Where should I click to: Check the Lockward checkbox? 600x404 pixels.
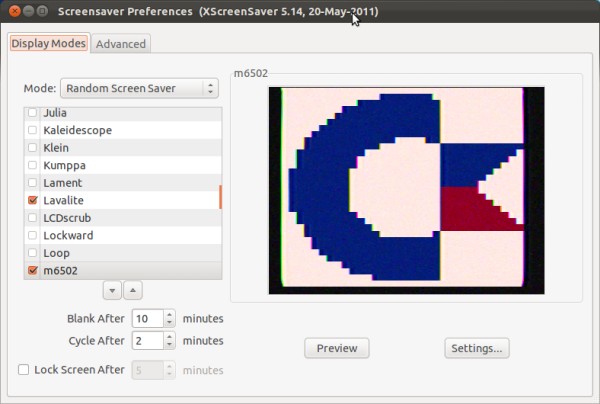pyautogui.click(x=33, y=235)
